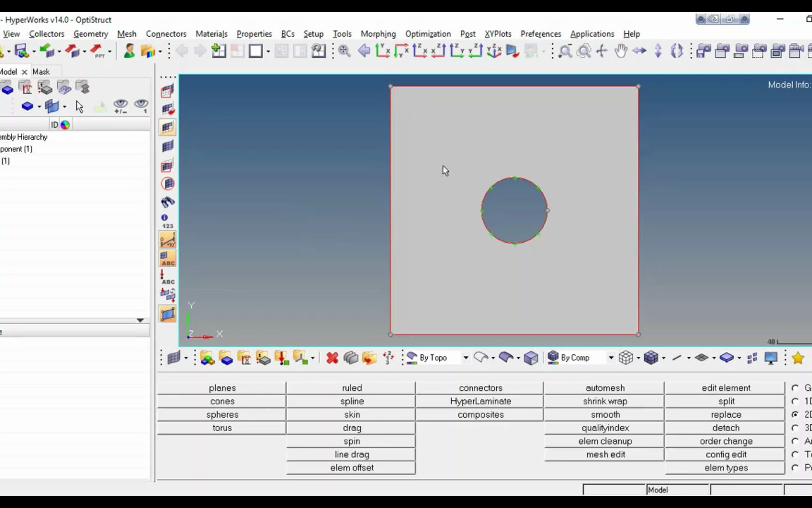812x508 pixels.
Task: Activate the zoom magnifier tool
Action: pyautogui.click(x=566, y=51)
